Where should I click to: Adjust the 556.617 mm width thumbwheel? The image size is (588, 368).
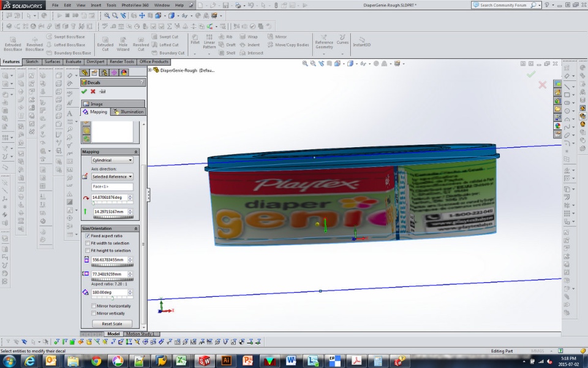point(112,265)
